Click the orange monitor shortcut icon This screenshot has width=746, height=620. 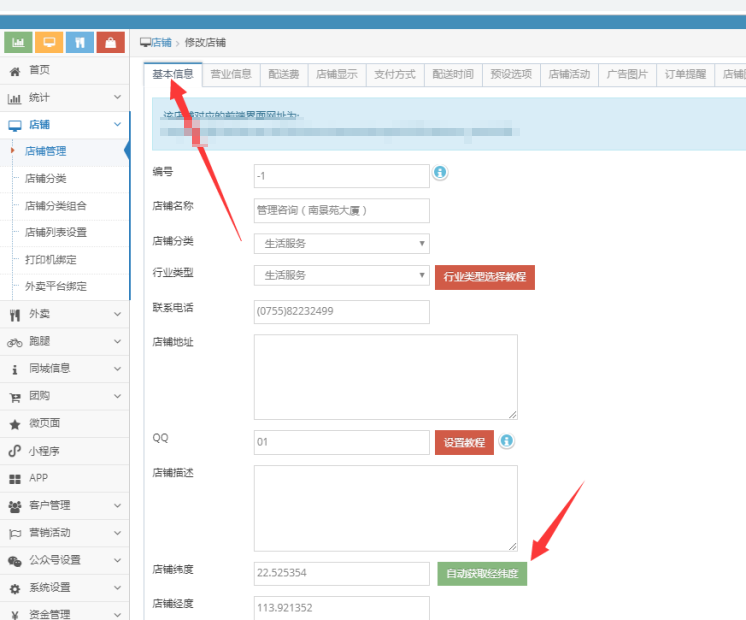click(49, 42)
